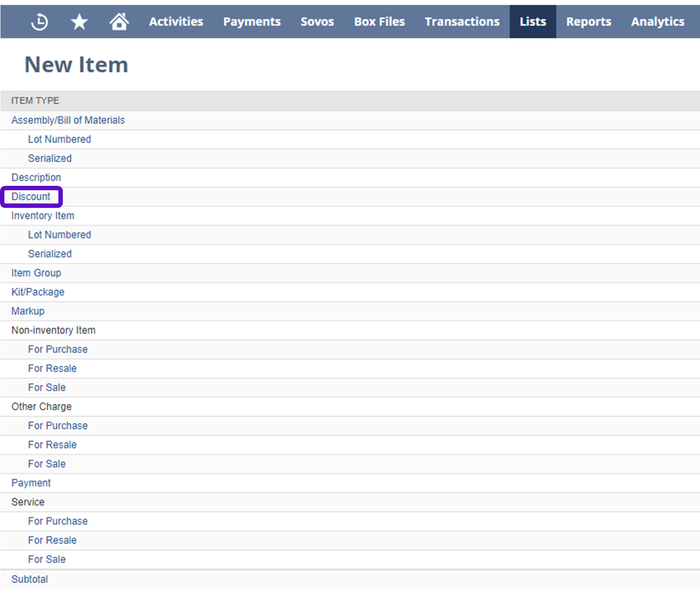Pick For Resale under Non-inventory Item
Image resolution: width=700 pixels, height=606 pixels.
click(52, 368)
